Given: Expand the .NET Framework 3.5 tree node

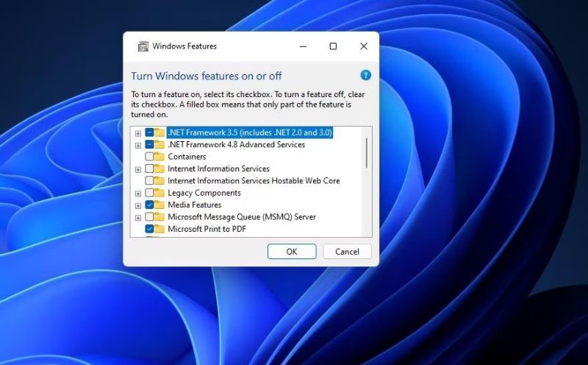Looking at the screenshot, I should 137,133.
